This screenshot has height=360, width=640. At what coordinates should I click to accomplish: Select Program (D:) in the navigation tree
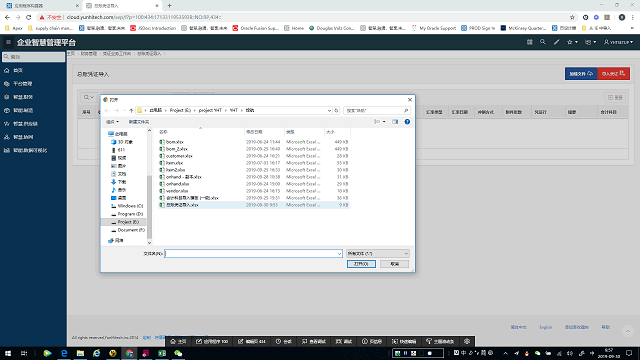pos(127,214)
